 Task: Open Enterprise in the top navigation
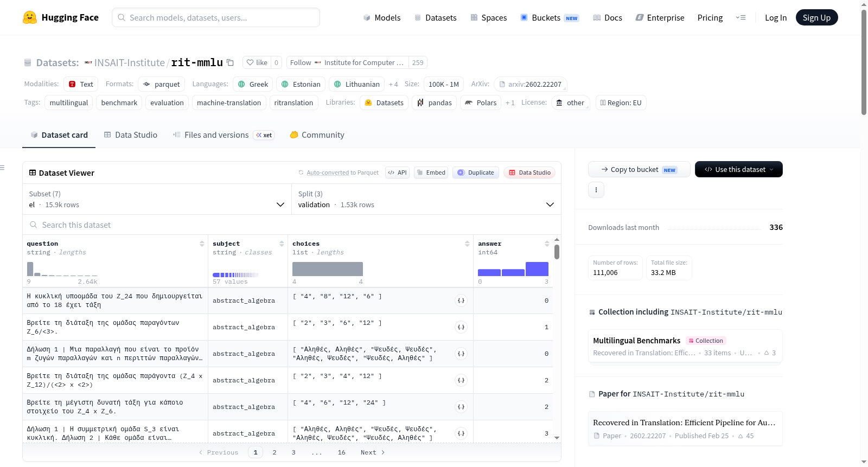pos(660,17)
